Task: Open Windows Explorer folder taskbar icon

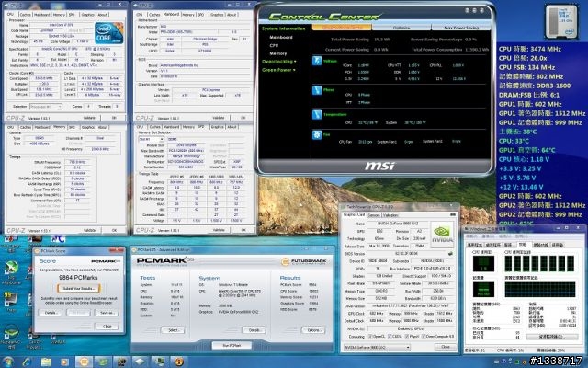Action: [46, 362]
